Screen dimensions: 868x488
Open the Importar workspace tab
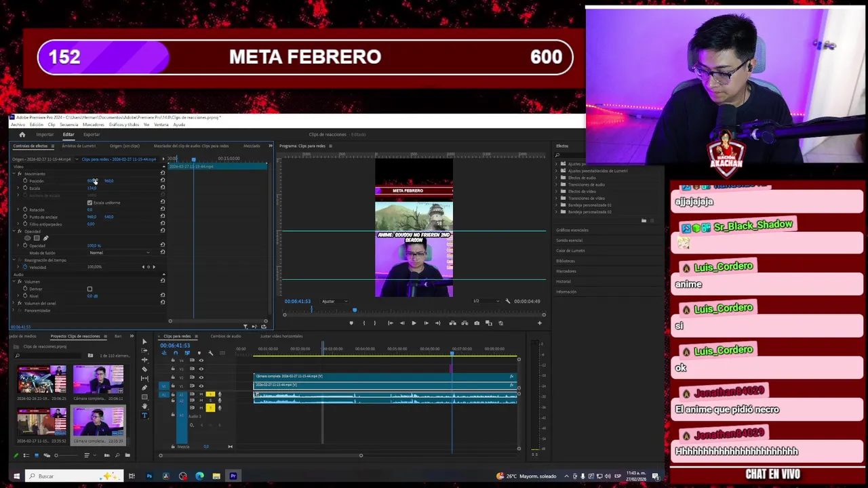tap(45, 135)
